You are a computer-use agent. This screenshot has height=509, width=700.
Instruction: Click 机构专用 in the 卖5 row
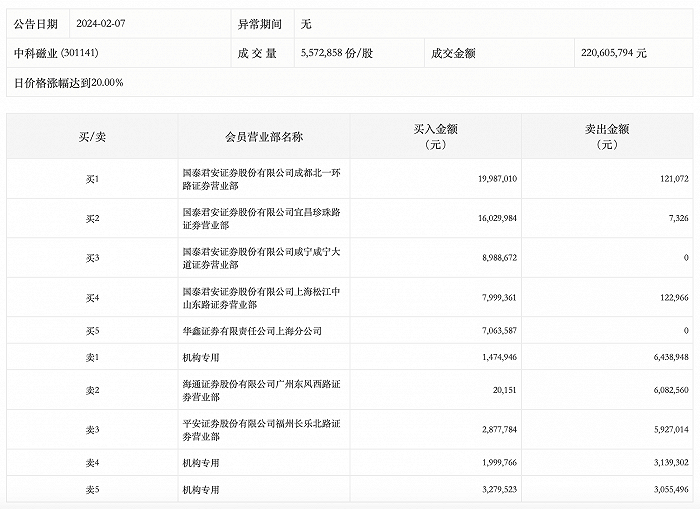[200, 490]
